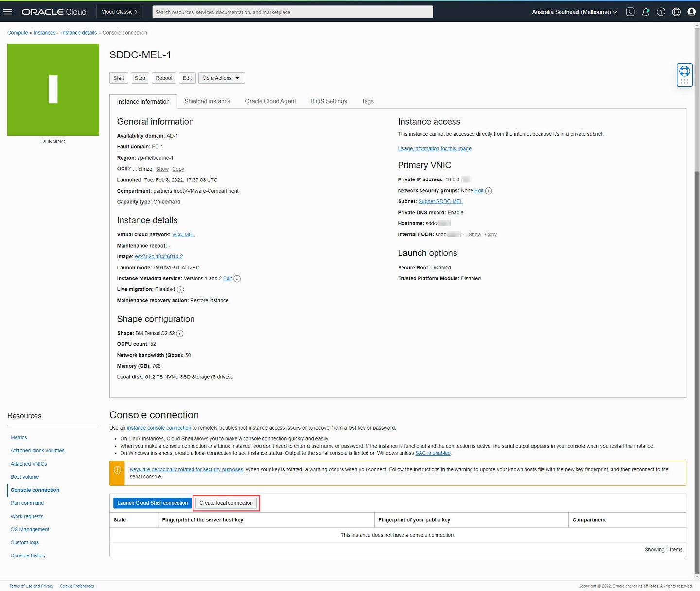Open the help question mark icon
Viewport: 700px width, 591px height.
[x=661, y=12]
